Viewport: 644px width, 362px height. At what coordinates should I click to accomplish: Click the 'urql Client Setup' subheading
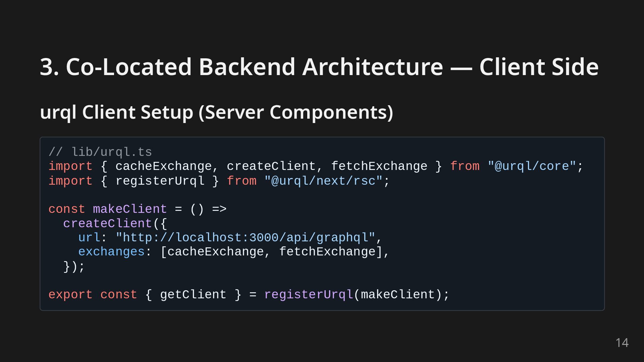point(216,112)
